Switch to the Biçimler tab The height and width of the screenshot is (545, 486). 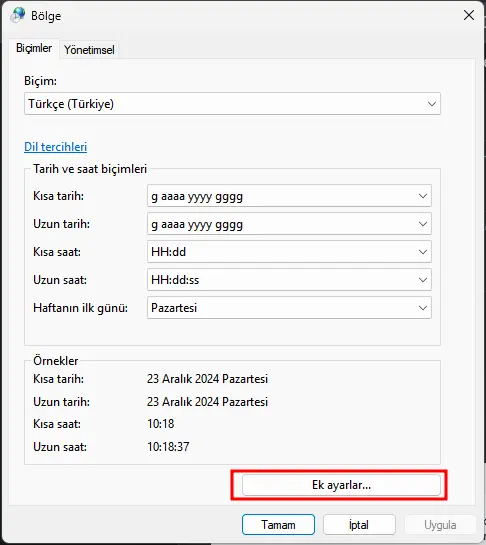[x=34, y=48]
